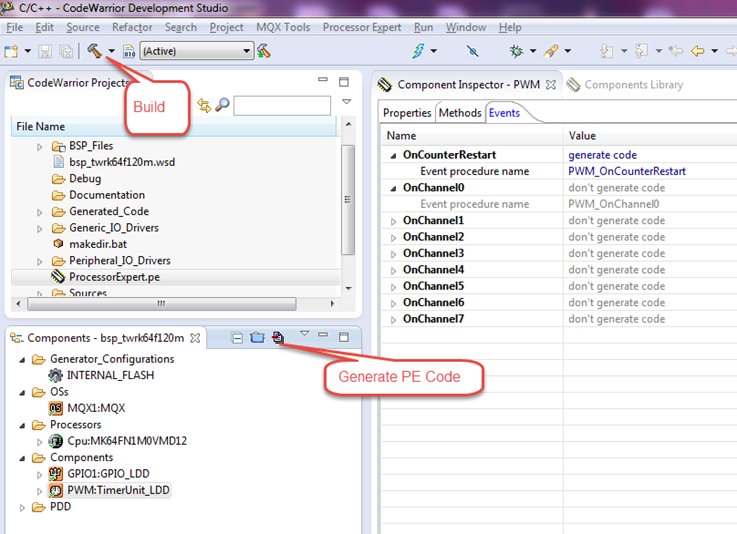737x534 pixels.
Task: Click the binary file icon beside Active combo
Action: pyautogui.click(x=129, y=51)
